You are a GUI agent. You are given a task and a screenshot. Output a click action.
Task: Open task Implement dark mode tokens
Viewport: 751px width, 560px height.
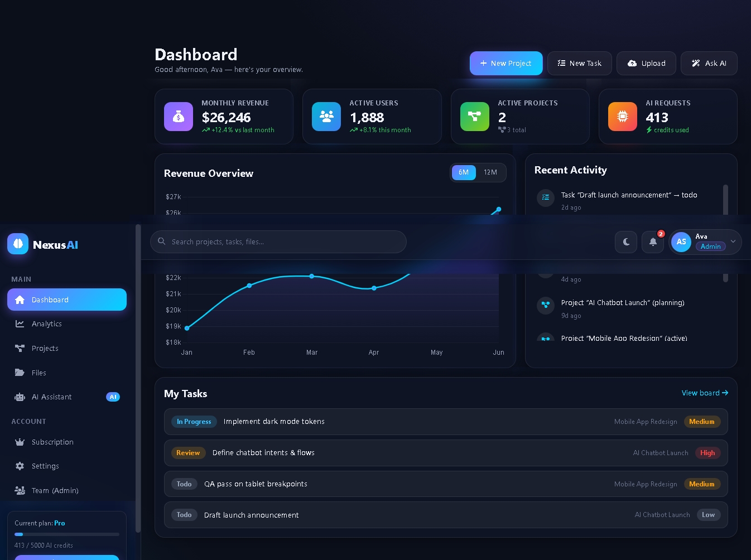click(x=446, y=422)
